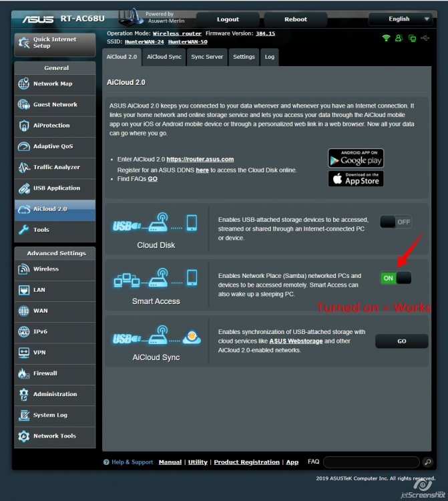Click the USB status icon in header
The width and height of the screenshot is (448, 501).
click(425, 38)
